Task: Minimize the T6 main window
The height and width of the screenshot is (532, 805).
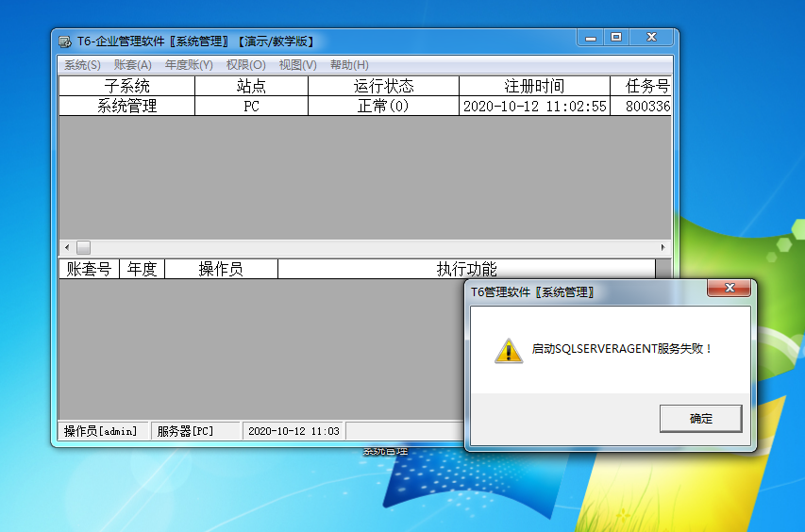Action: [x=591, y=38]
